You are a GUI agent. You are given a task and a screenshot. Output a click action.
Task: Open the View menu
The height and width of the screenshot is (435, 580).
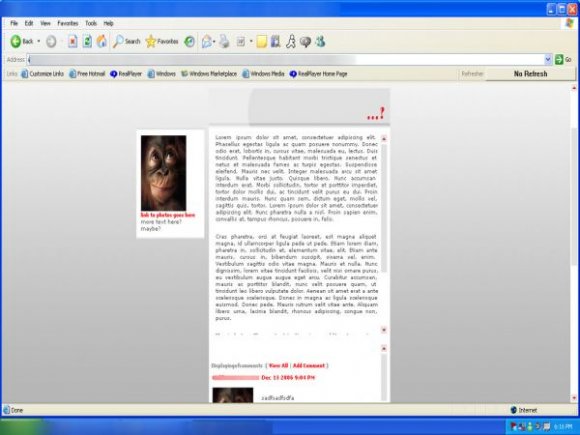(45, 23)
